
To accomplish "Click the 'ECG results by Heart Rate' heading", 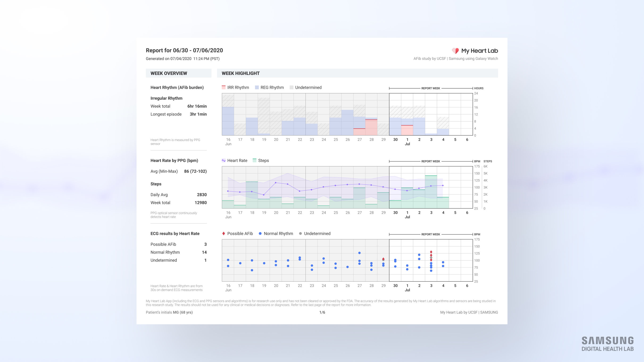I will pyautogui.click(x=175, y=233).
